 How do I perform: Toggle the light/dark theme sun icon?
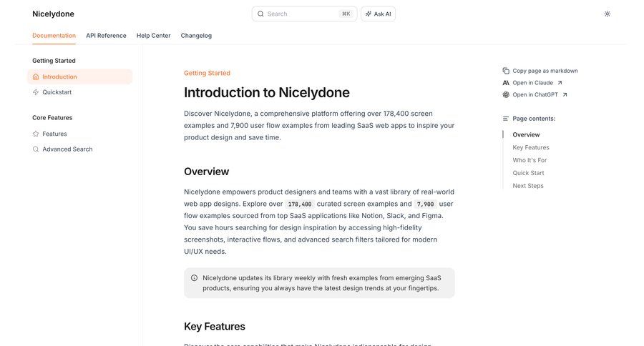[608, 14]
